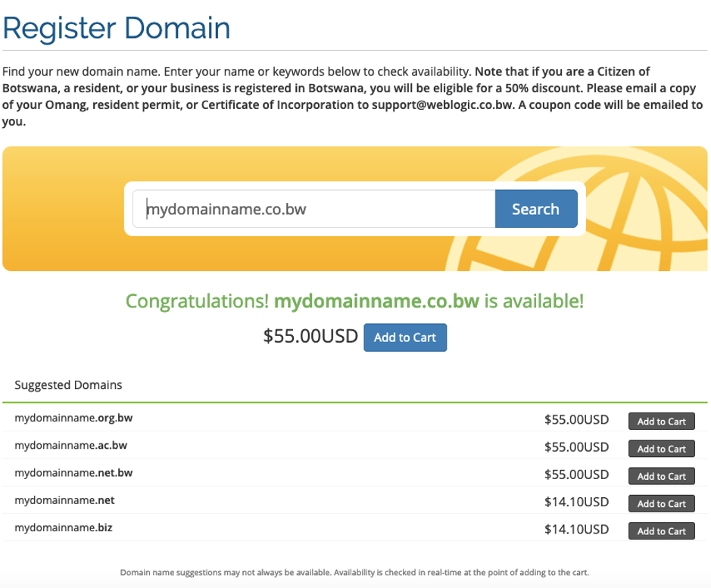Viewport: 711px width, 588px height.
Task: Add mydomainname.co.bw to cart
Action: click(x=405, y=338)
